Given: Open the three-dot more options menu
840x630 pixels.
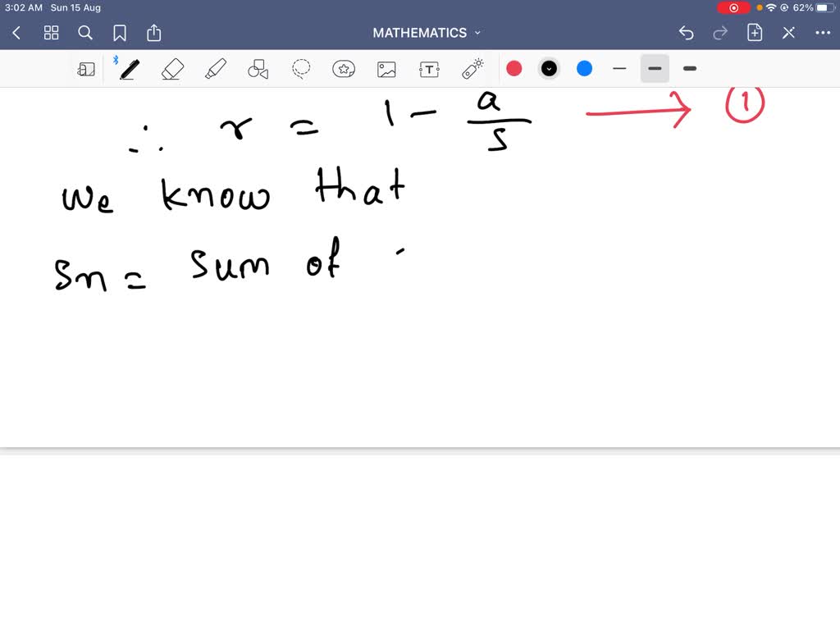Looking at the screenshot, I should point(823,33).
